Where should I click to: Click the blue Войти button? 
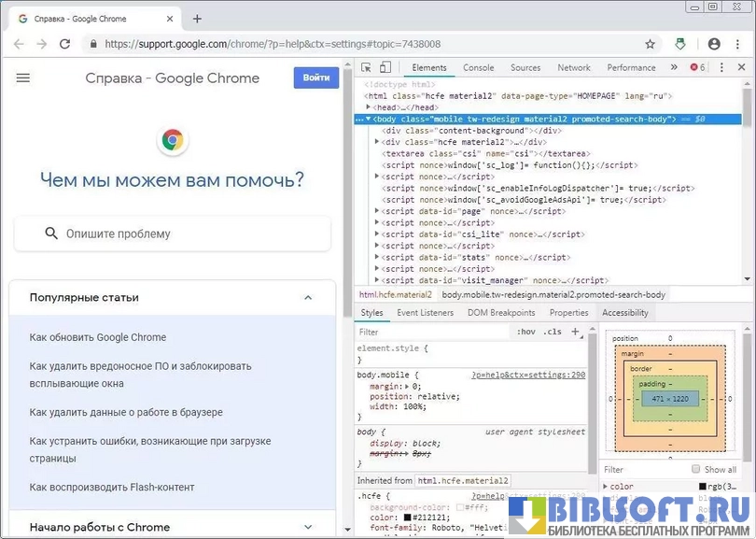316,78
